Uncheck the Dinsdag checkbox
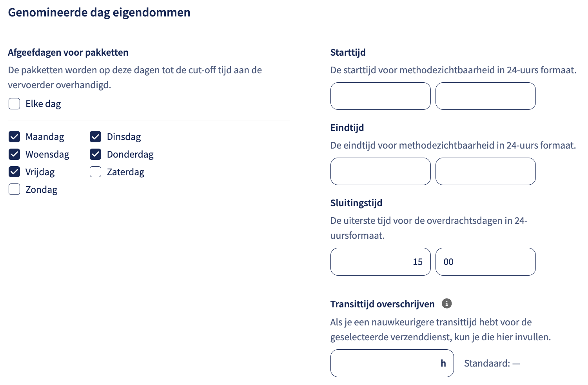The image size is (588, 385). (x=96, y=137)
